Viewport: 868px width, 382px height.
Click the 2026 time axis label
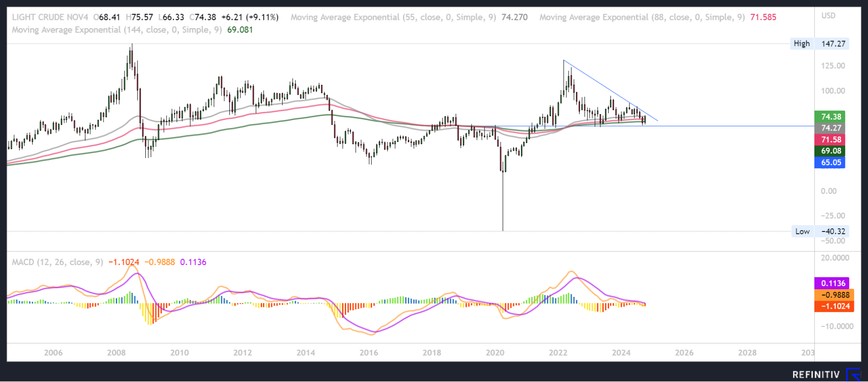(684, 352)
